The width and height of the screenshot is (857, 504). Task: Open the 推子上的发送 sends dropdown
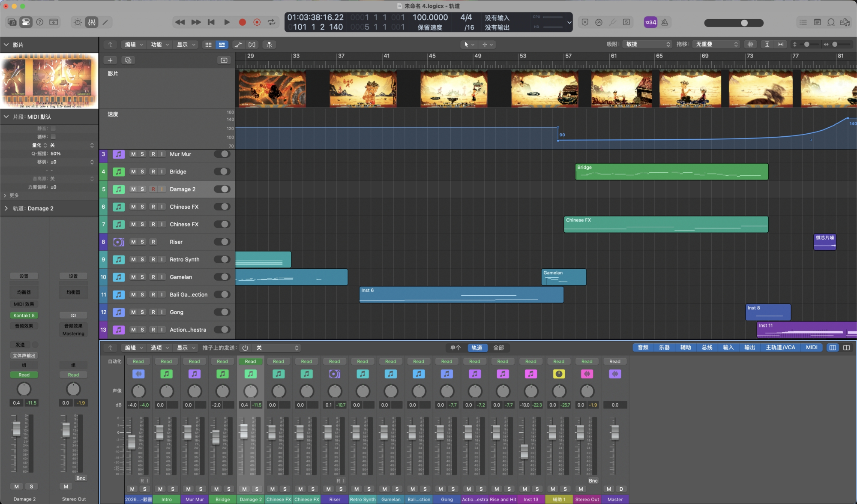tap(277, 348)
